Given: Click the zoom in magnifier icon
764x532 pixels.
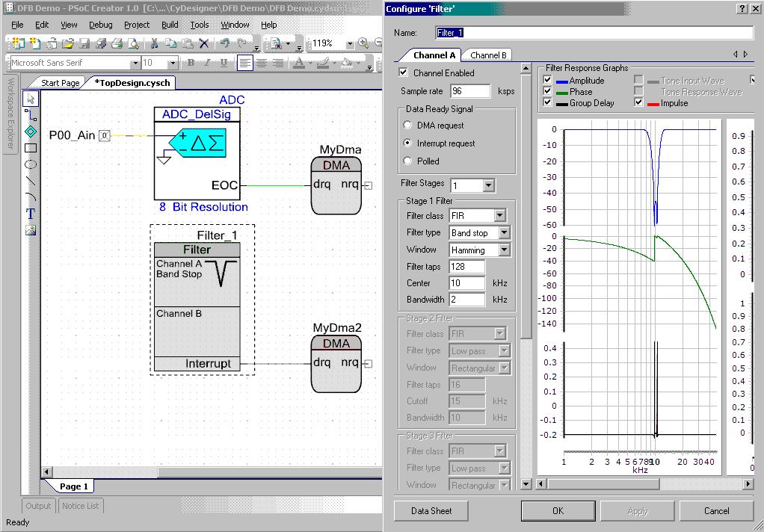Looking at the screenshot, I should click(x=363, y=44).
